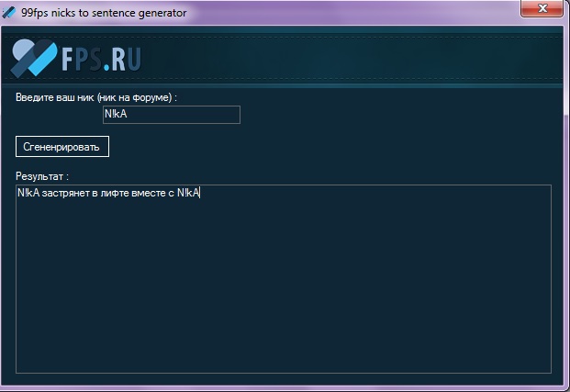
Task: Focus the nickname input field containing N!kA
Action: point(172,115)
